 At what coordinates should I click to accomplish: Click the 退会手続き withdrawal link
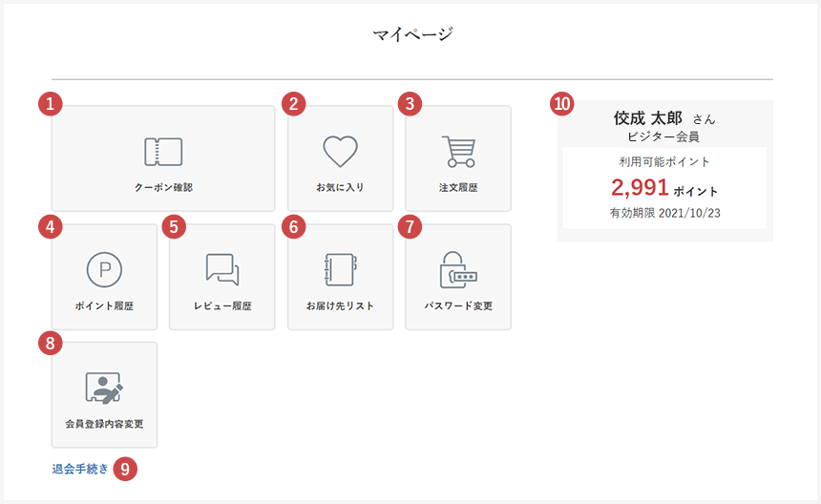[80, 469]
